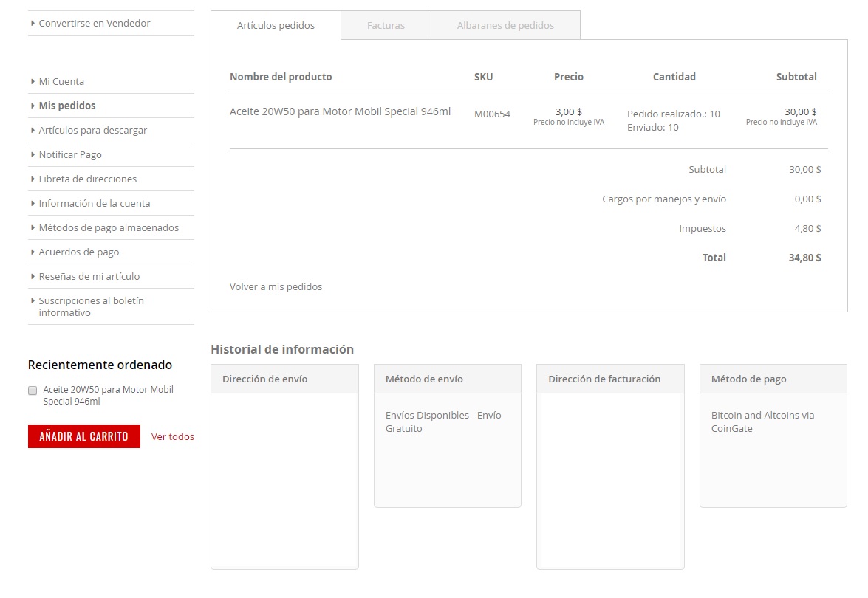Tick the Aceite 20W50 reorder checkbox
The width and height of the screenshot is (868, 598).
click(33, 390)
